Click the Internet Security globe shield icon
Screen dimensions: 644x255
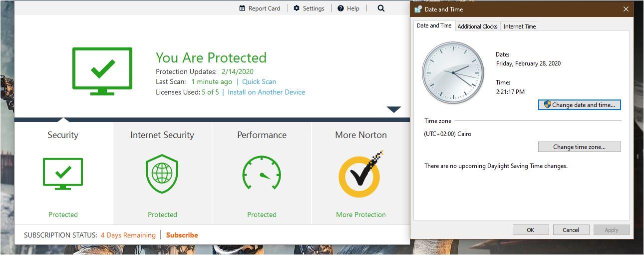point(162,174)
